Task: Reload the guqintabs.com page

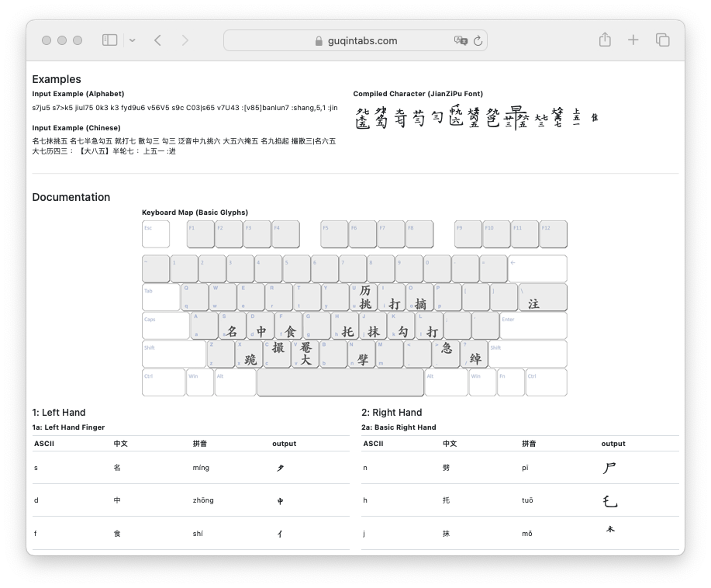Action: click(478, 41)
